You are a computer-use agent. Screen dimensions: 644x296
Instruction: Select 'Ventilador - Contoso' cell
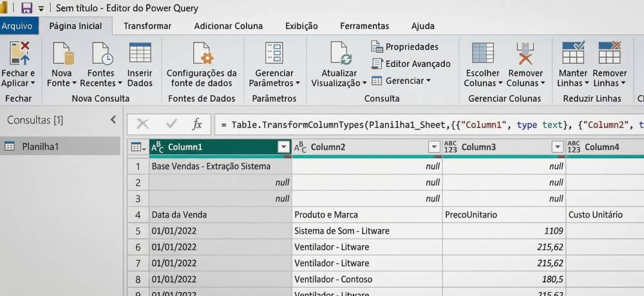pyautogui.click(x=367, y=279)
